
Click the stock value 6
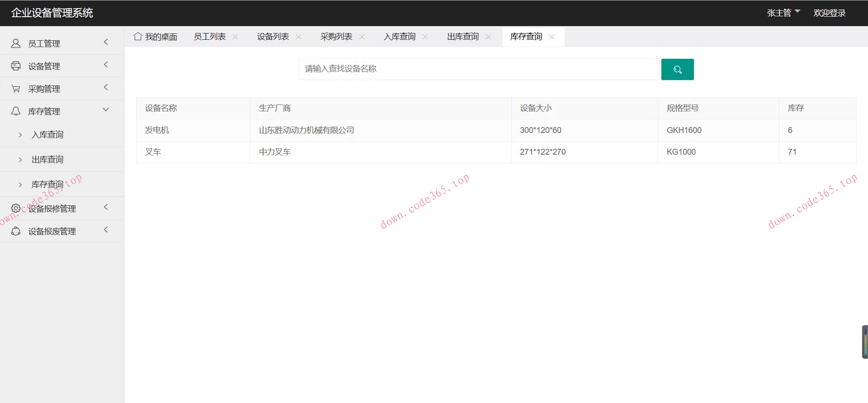(x=790, y=130)
